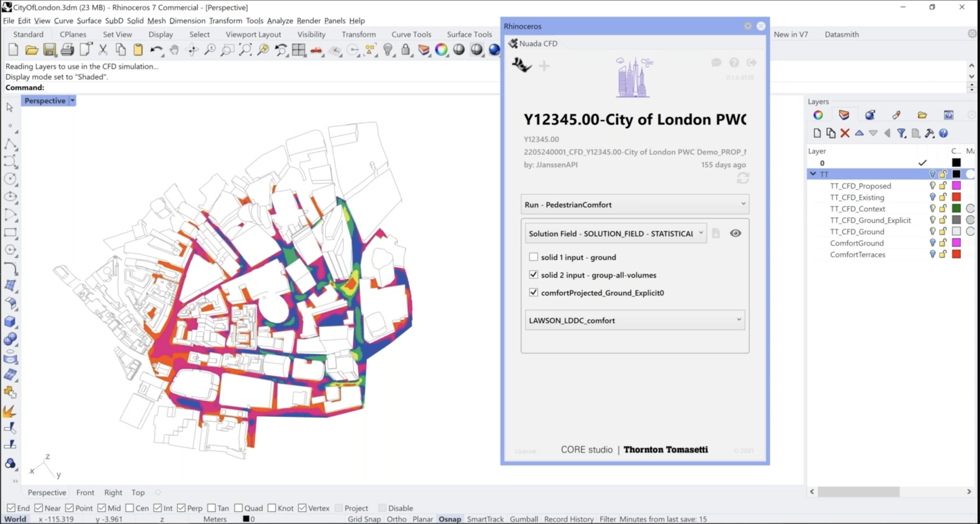The height and width of the screenshot is (524, 980).
Task: Open the Render menu
Action: [x=309, y=21]
